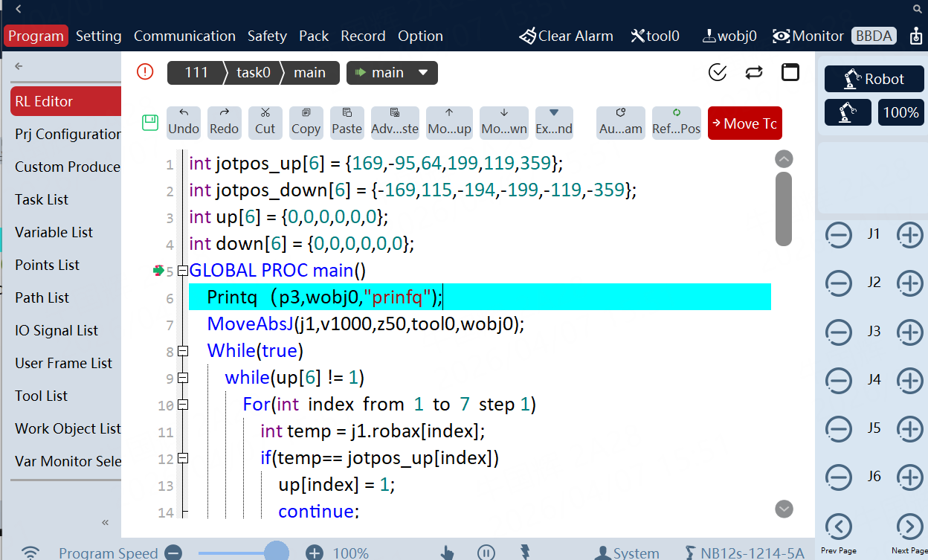Redo the last edit
This screenshot has height=560, width=928.
(x=224, y=122)
